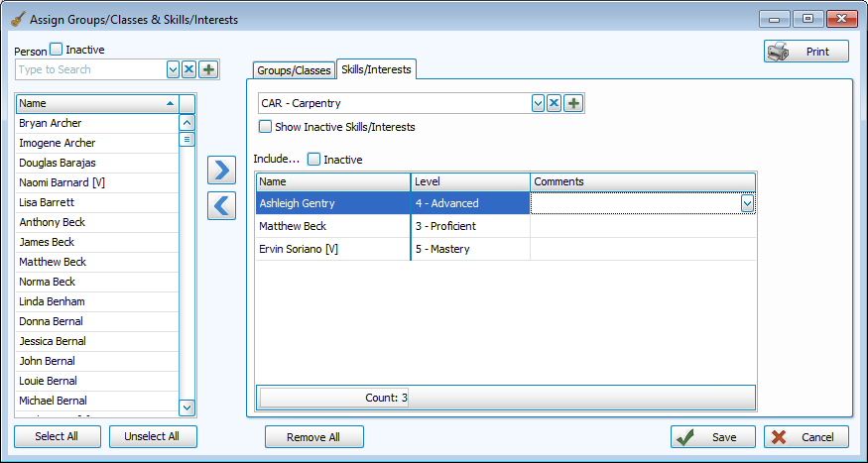Switch to the Groups/Classes tab
The image size is (868, 463).
[294, 70]
